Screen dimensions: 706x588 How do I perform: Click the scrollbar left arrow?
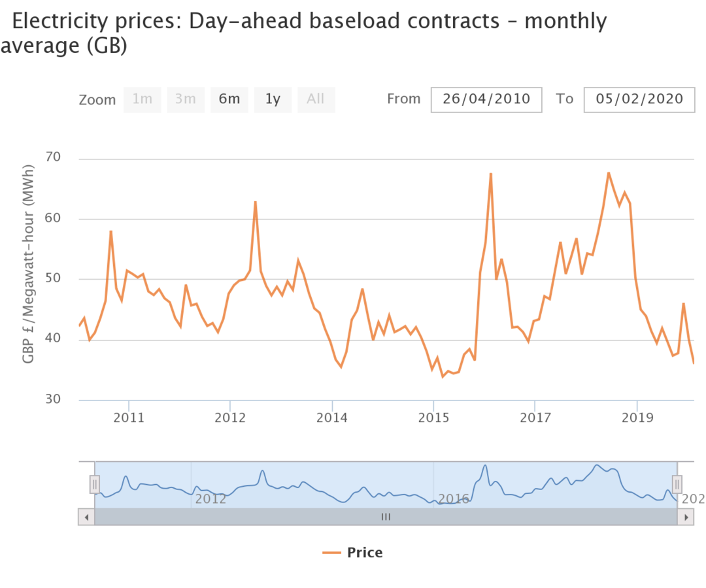(x=86, y=517)
